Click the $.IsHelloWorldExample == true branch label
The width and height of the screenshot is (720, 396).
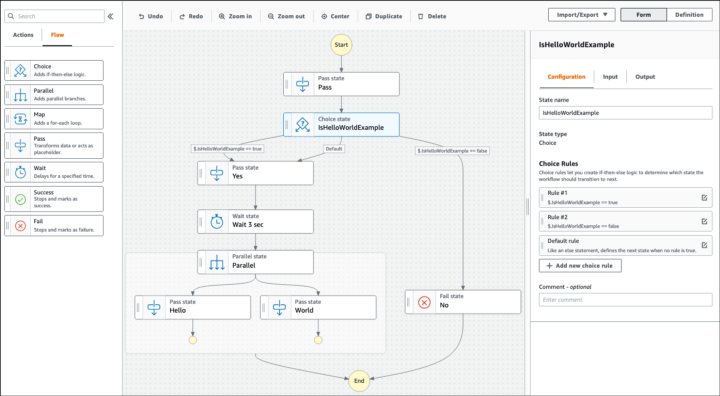coord(227,149)
